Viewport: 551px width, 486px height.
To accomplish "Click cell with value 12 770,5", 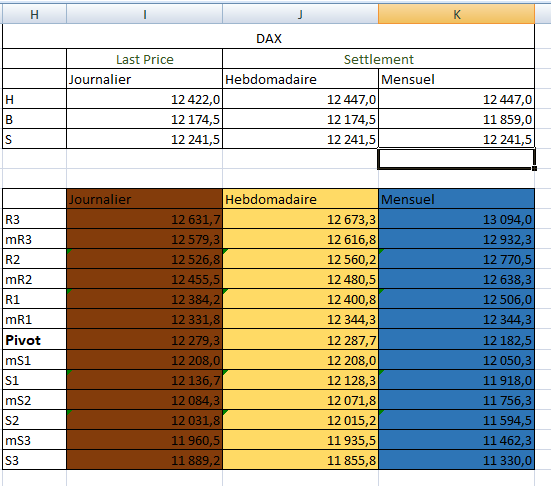I will pos(456,259).
